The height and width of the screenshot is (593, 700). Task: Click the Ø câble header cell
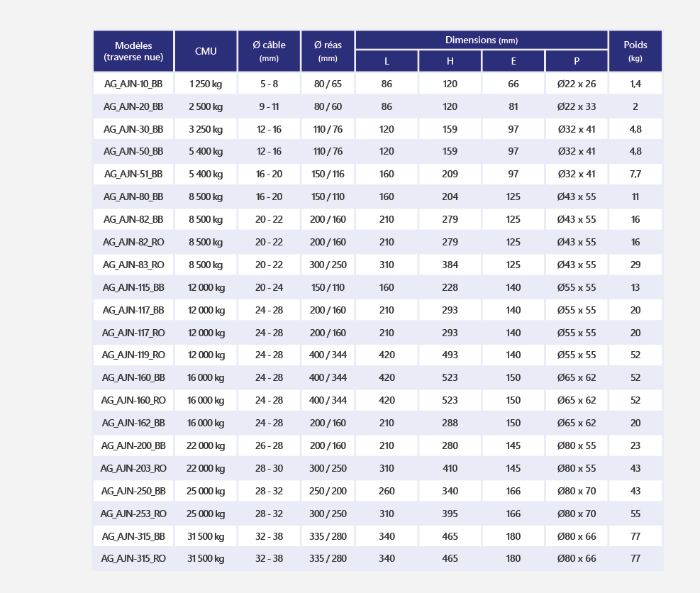pyautogui.click(x=269, y=51)
